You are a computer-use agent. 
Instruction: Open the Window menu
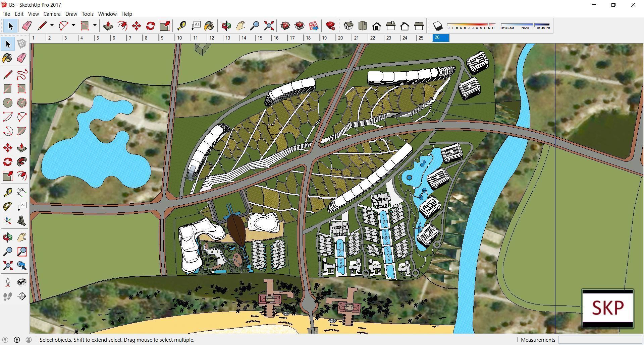point(107,14)
